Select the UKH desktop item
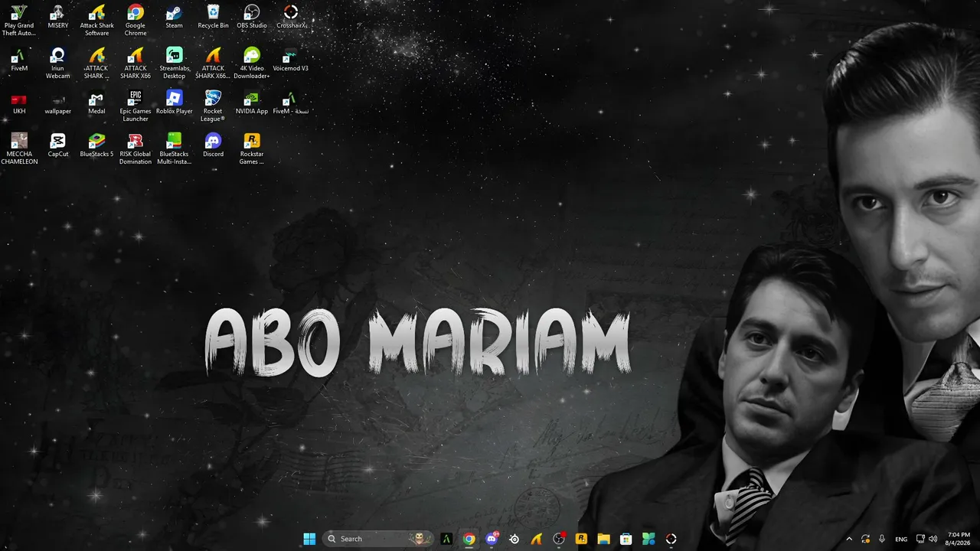 click(19, 103)
